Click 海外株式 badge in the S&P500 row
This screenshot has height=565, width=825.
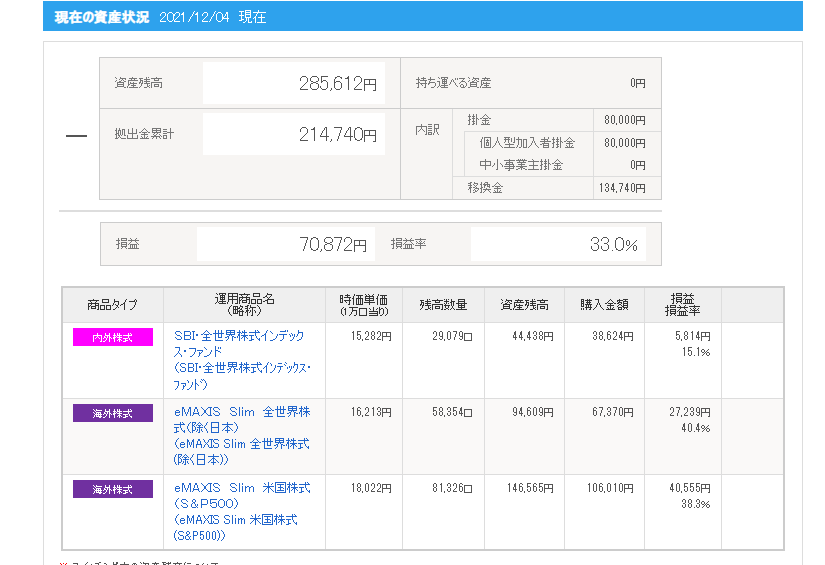click(111, 489)
